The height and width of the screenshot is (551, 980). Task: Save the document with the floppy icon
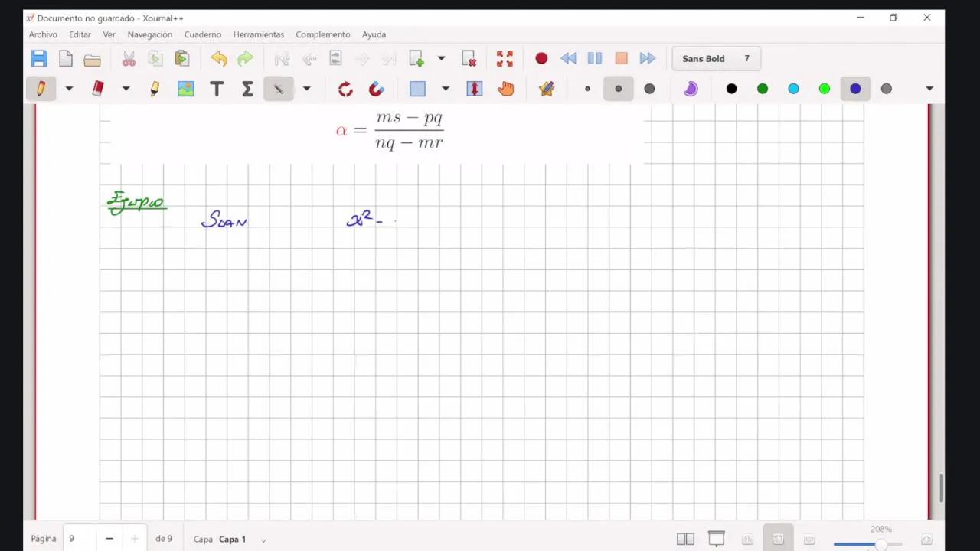point(39,59)
